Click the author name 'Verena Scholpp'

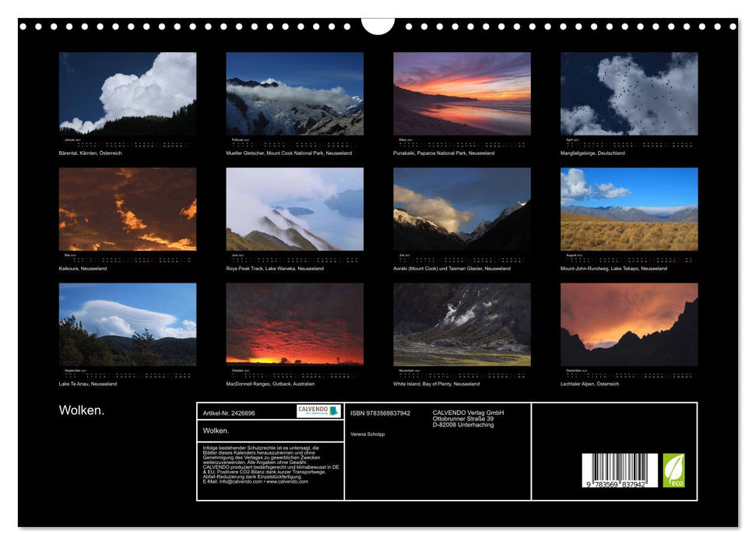(367, 434)
